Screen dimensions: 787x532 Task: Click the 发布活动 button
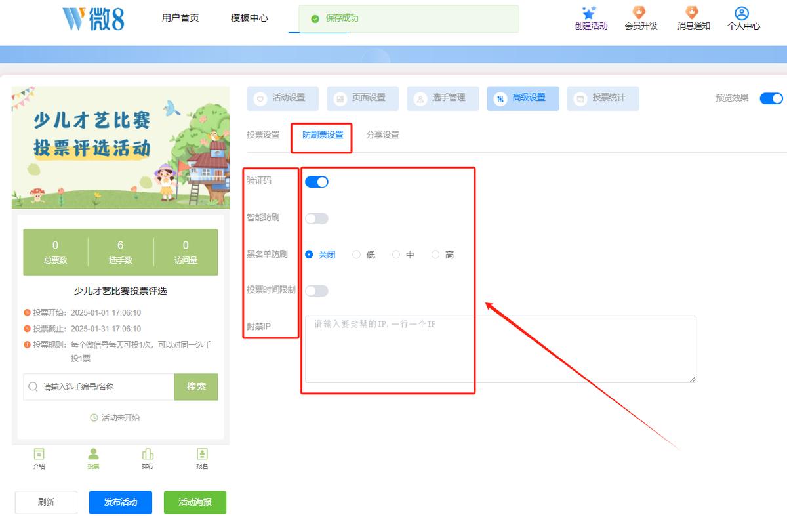click(x=121, y=502)
